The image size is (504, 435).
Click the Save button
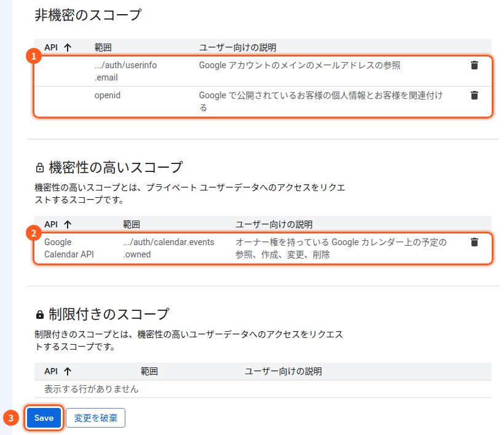[x=44, y=418]
